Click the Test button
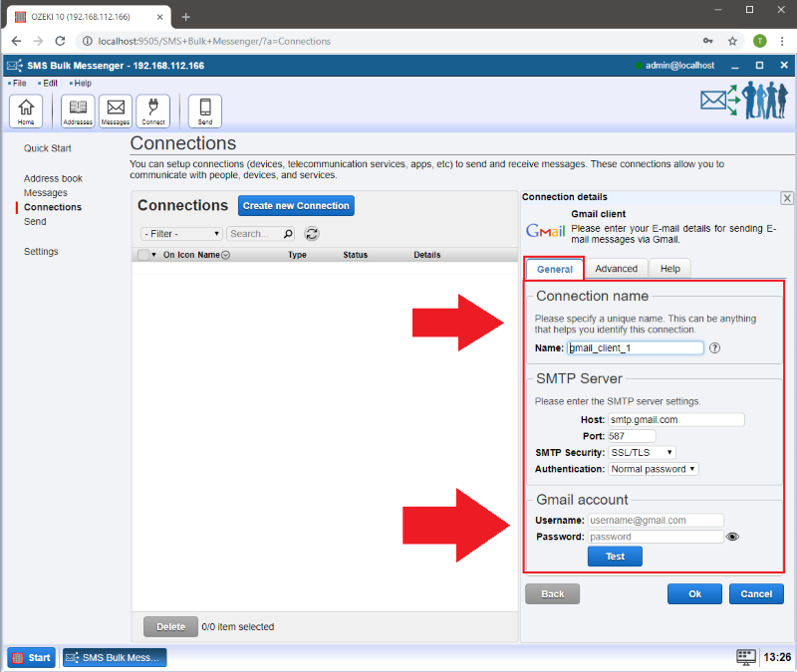This screenshot has height=672, width=797. (x=615, y=557)
